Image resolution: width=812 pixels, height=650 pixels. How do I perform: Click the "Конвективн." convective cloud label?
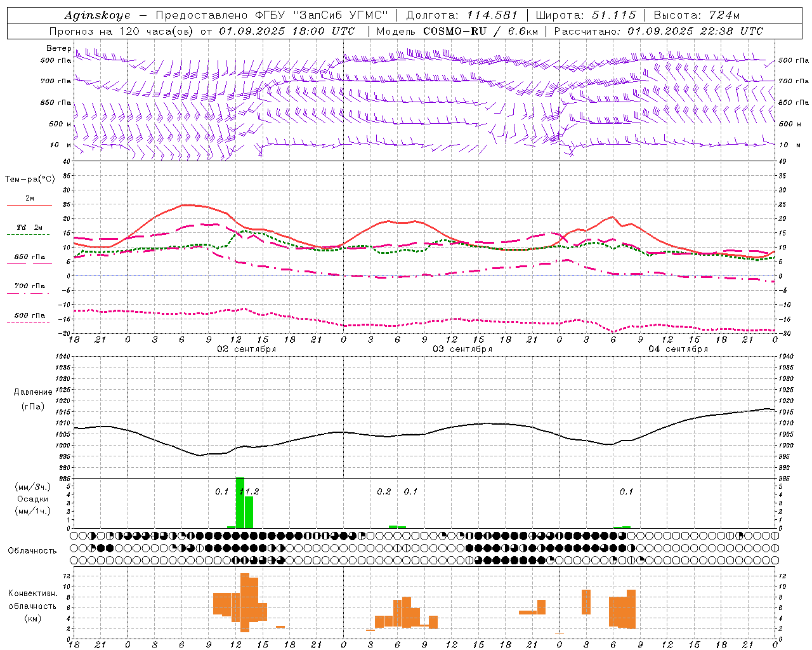(33, 594)
